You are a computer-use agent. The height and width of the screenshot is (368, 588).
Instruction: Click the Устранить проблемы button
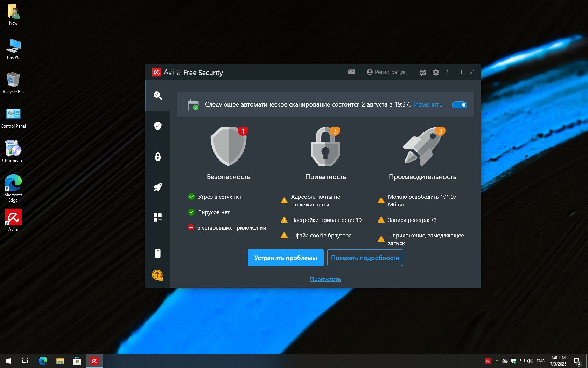[286, 258]
